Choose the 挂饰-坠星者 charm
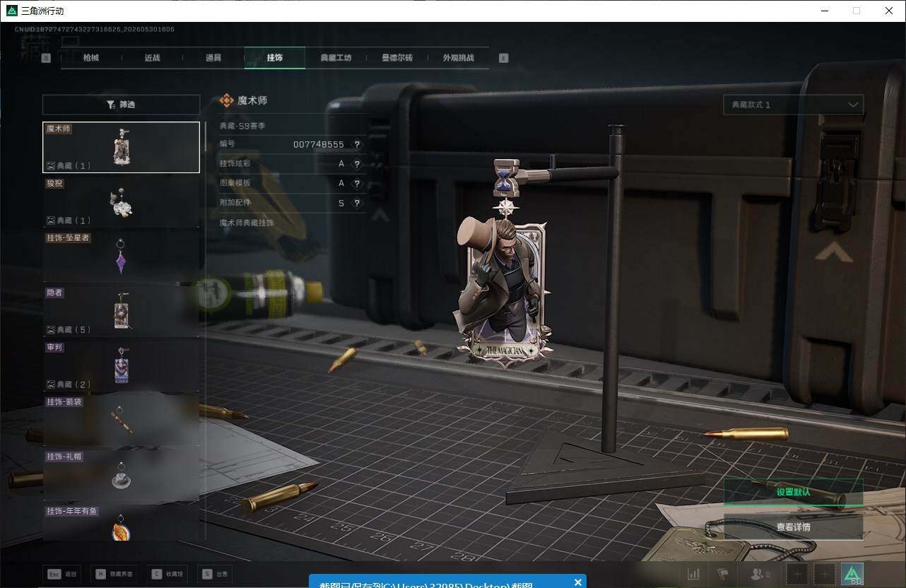This screenshot has width=906, height=588. 121,256
